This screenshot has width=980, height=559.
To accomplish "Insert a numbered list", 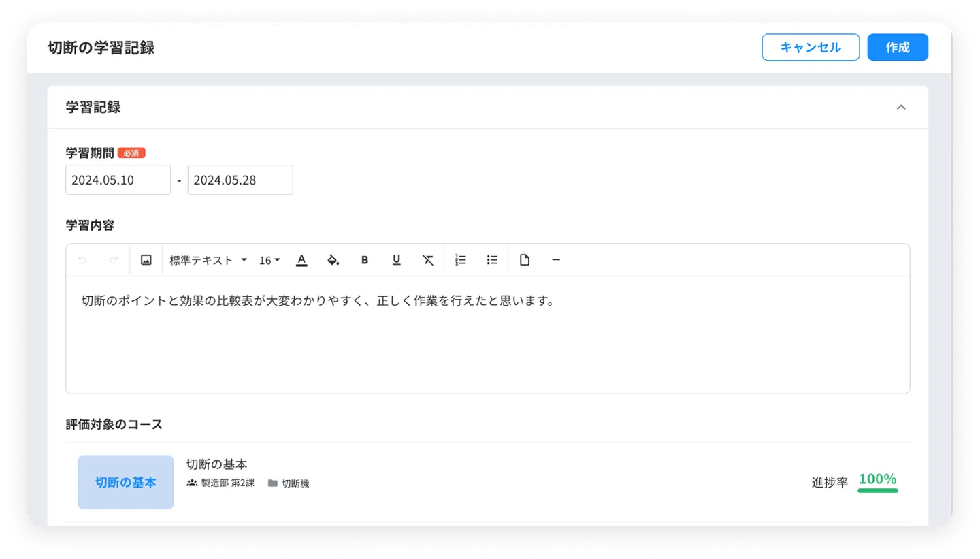I will click(x=461, y=260).
